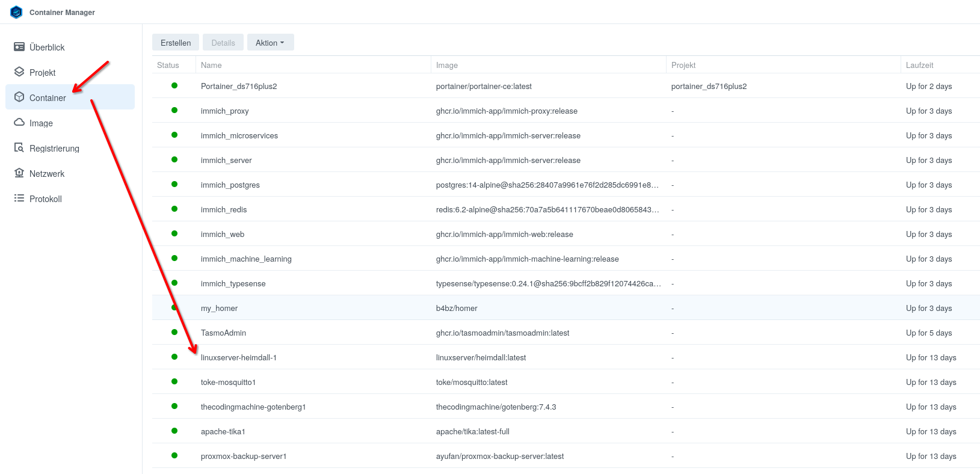Select the immich_proxy container name
980x474 pixels.
pos(225,111)
